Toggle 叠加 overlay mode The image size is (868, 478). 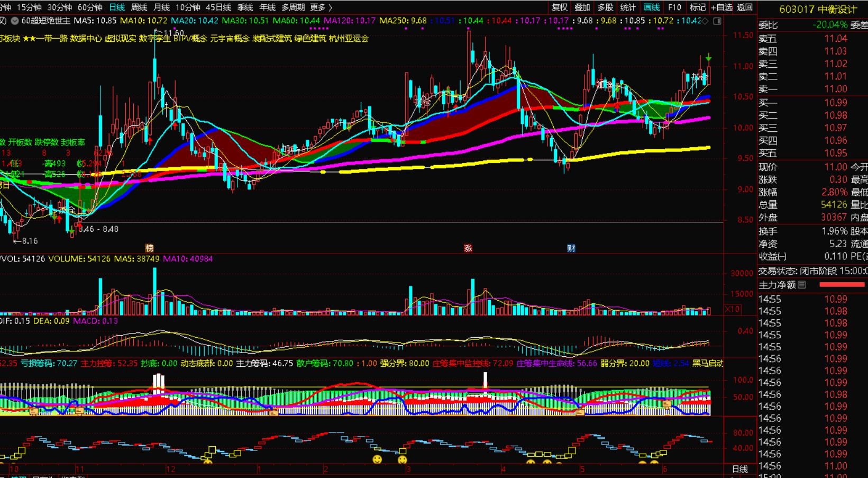(582, 7)
